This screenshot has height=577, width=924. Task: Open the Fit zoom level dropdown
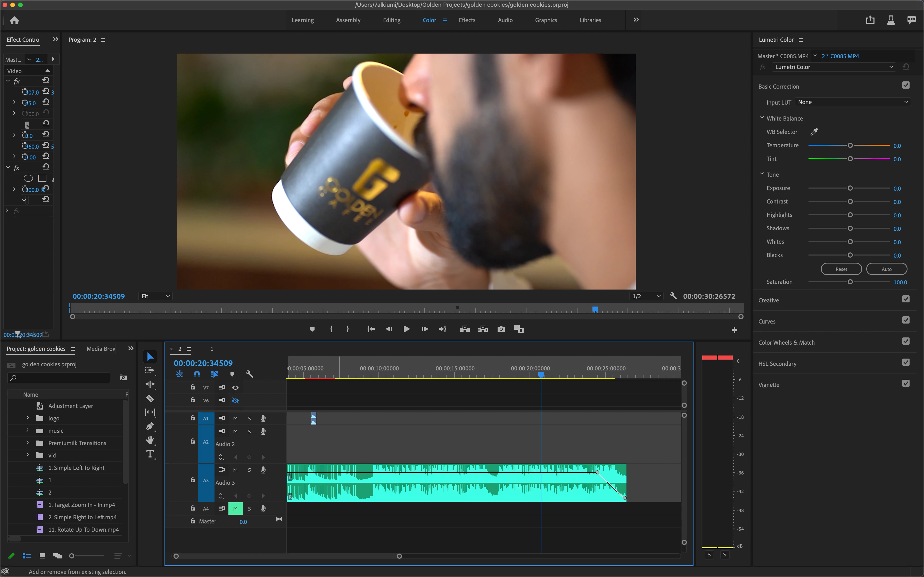pos(155,296)
